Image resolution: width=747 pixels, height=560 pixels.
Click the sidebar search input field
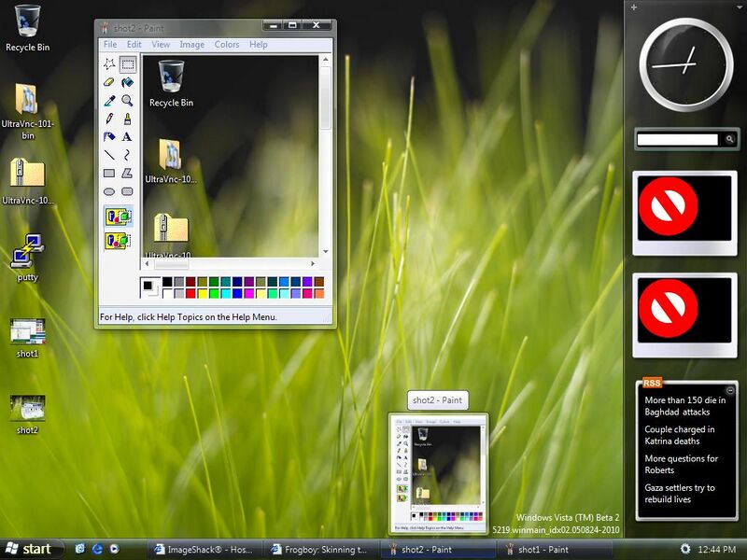[678, 139]
